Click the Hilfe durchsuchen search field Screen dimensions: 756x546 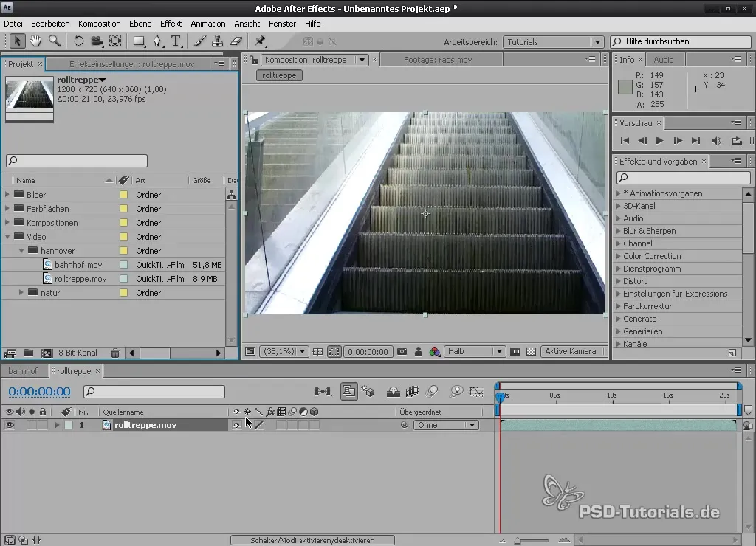[x=680, y=42]
